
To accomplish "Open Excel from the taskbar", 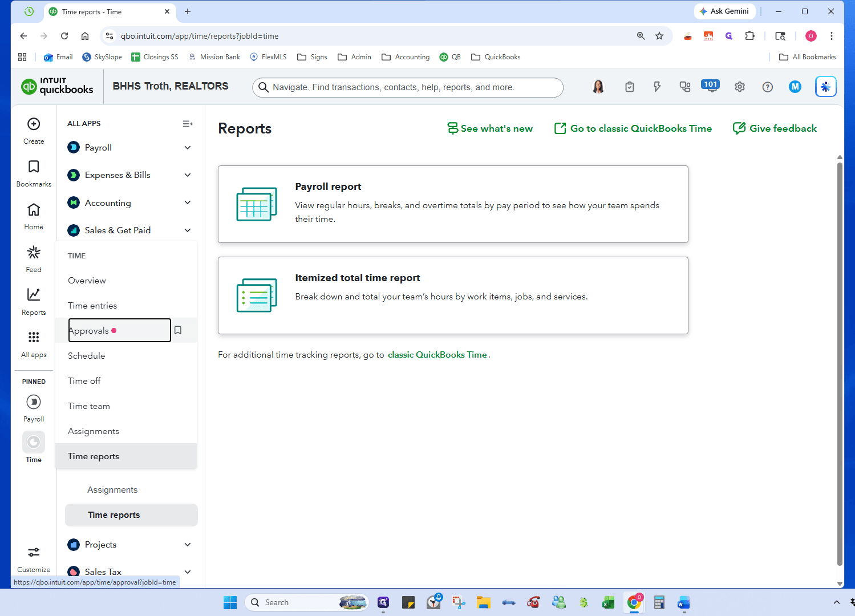I will (609, 602).
